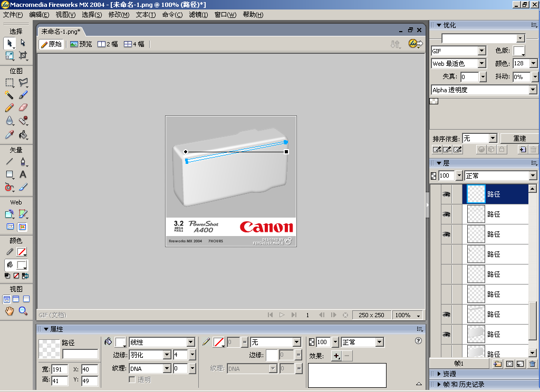Swap stroke and fill colors
Image resolution: width=540 pixels, height=392 pixels.
(x=25, y=276)
